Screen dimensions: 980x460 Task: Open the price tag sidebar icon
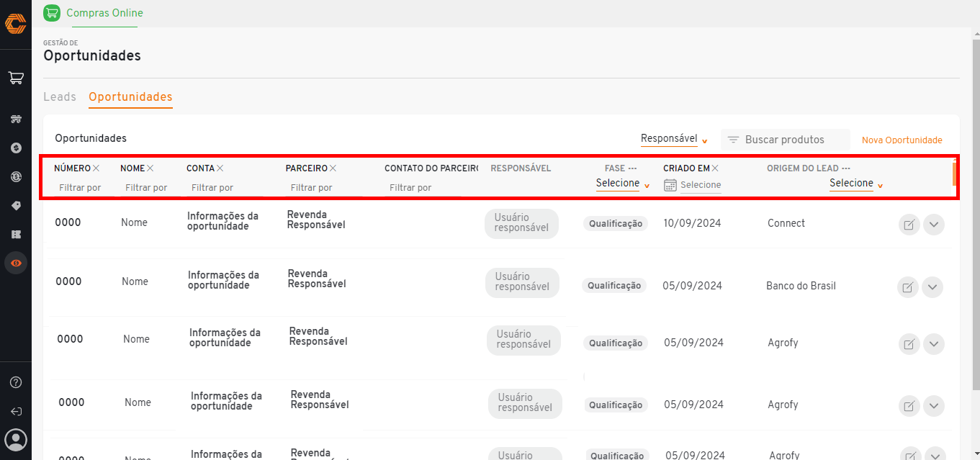pyautogui.click(x=16, y=205)
